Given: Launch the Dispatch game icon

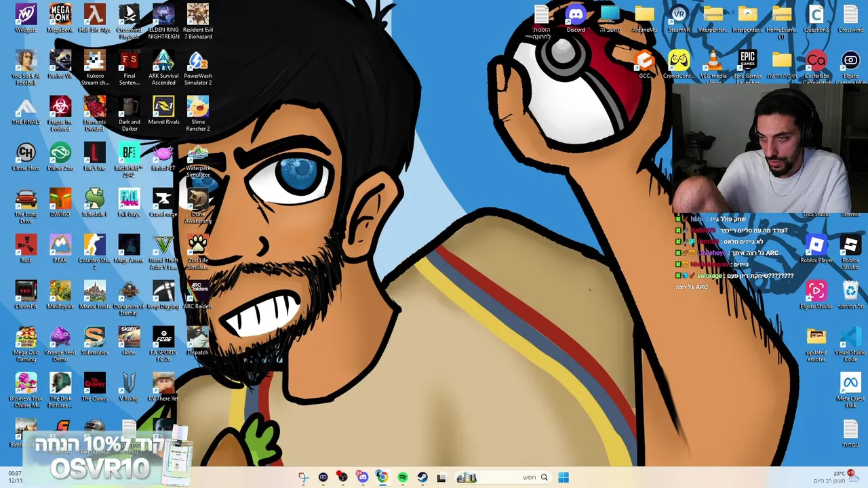Looking at the screenshot, I should (x=198, y=341).
